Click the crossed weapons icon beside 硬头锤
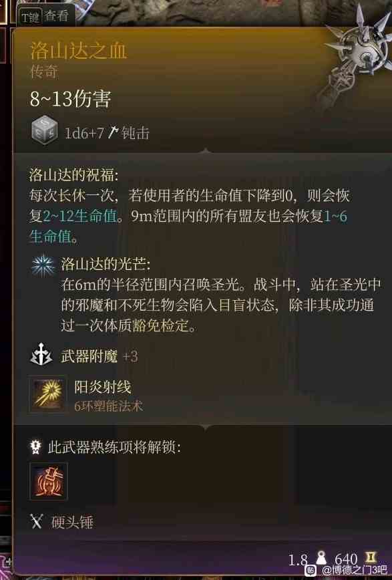Image resolution: width=392 pixels, height=580 pixels. [x=37, y=521]
